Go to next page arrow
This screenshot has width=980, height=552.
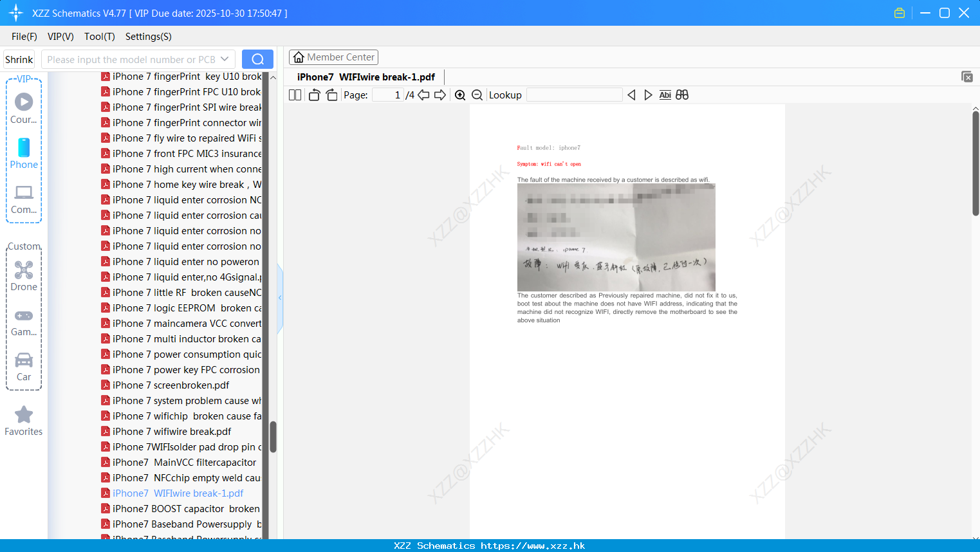[x=440, y=95]
